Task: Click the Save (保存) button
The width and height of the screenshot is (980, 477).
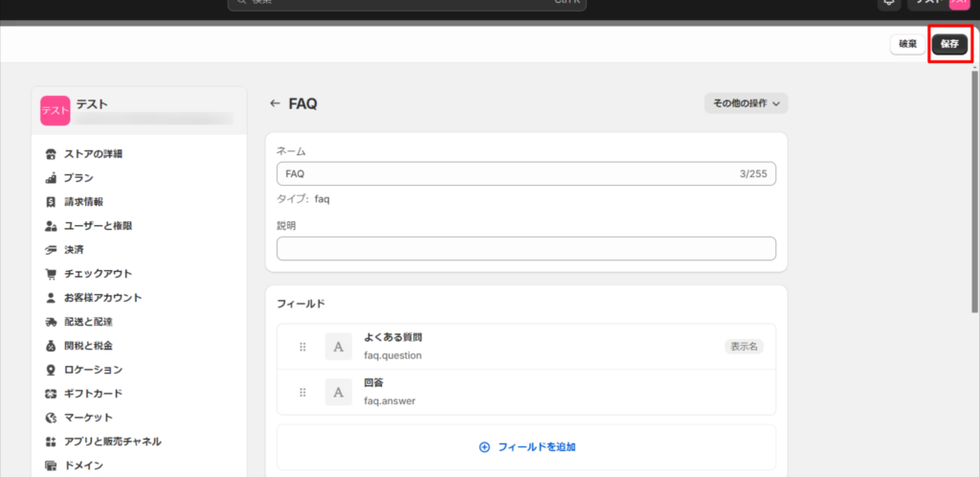Action: (949, 44)
